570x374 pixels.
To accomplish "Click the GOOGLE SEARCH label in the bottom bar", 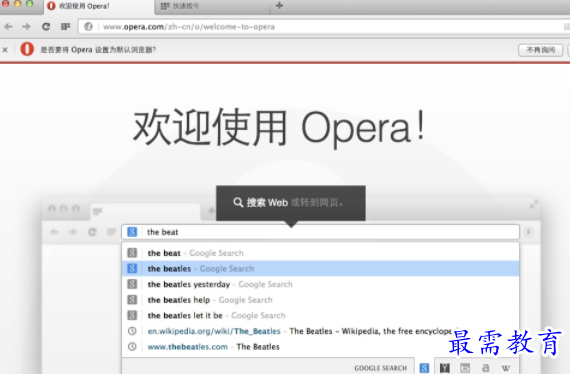I will 380,368.
